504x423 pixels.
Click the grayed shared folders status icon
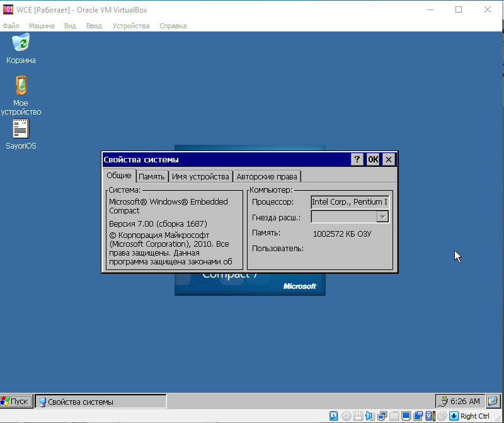(x=394, y=416)
